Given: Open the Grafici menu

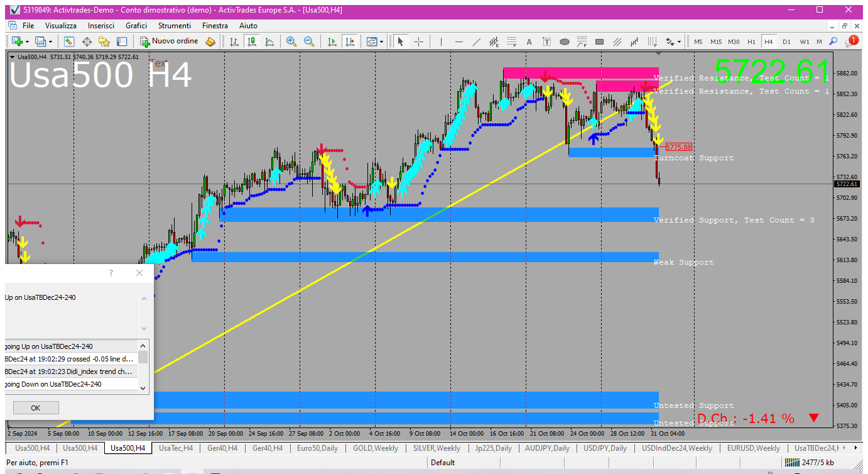Looking at the screenshot, I should pos(136,26).
